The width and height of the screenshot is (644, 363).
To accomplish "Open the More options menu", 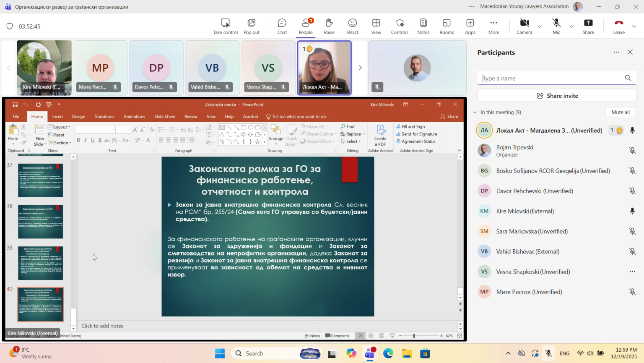I will (493, 26).
